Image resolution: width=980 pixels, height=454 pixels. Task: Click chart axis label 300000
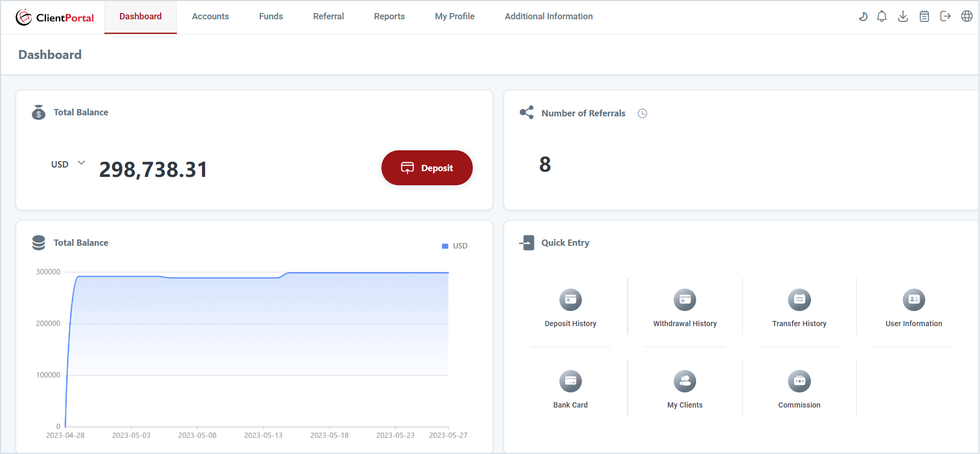click(48, 272)
